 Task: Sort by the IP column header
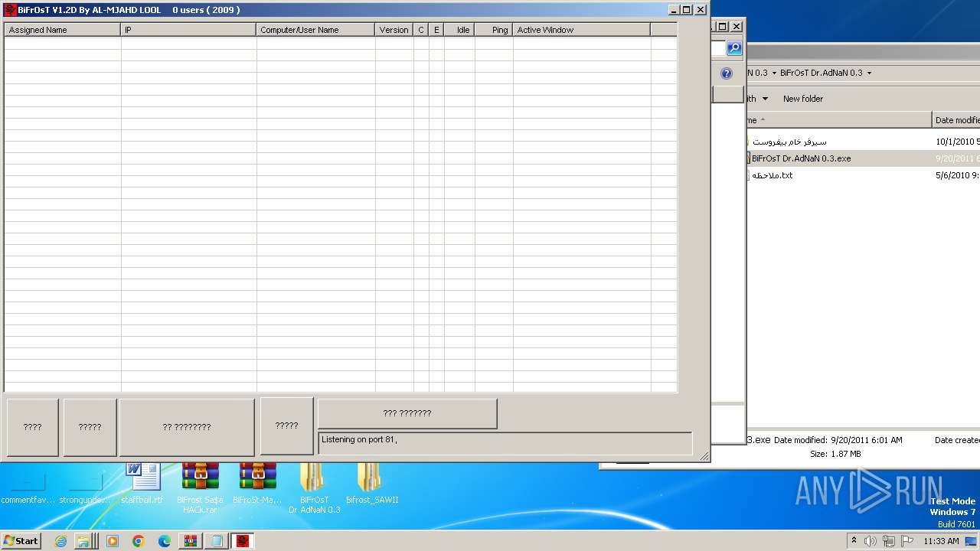point(188,30)
